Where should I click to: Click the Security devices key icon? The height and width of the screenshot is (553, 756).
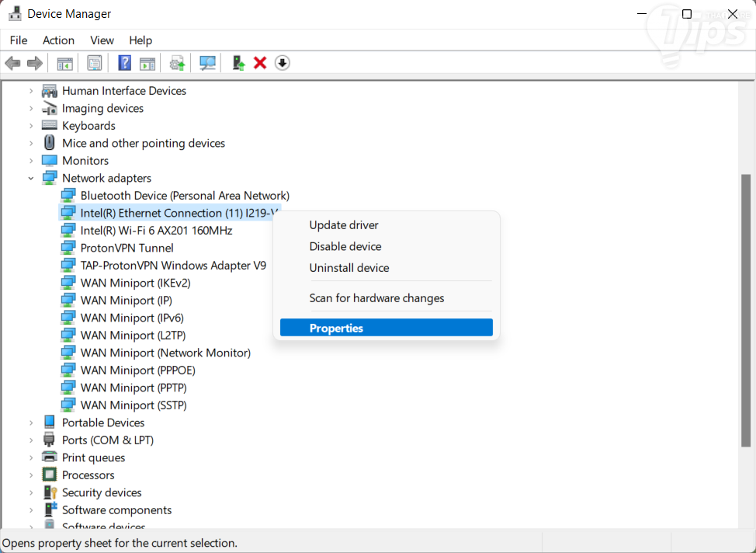pyautogui.click(x=50, y=492)
